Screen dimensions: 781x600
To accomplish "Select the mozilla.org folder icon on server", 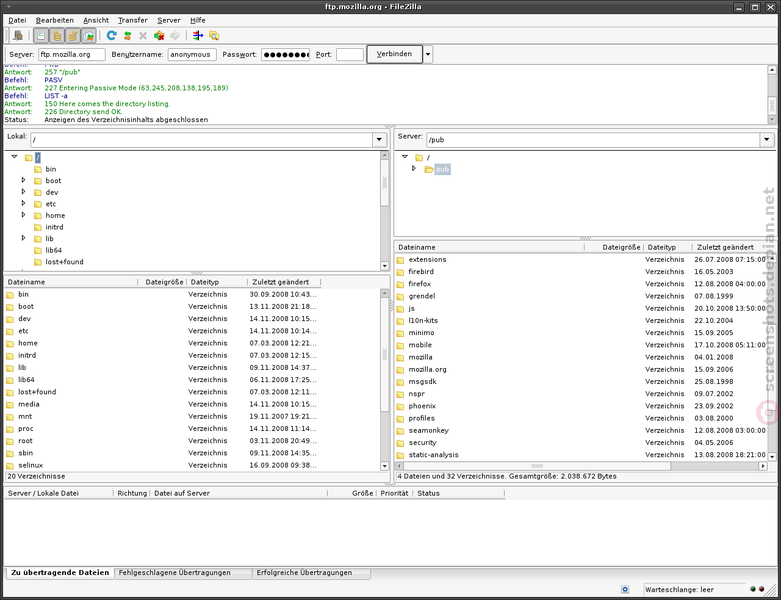I will [x=400, y=370].
